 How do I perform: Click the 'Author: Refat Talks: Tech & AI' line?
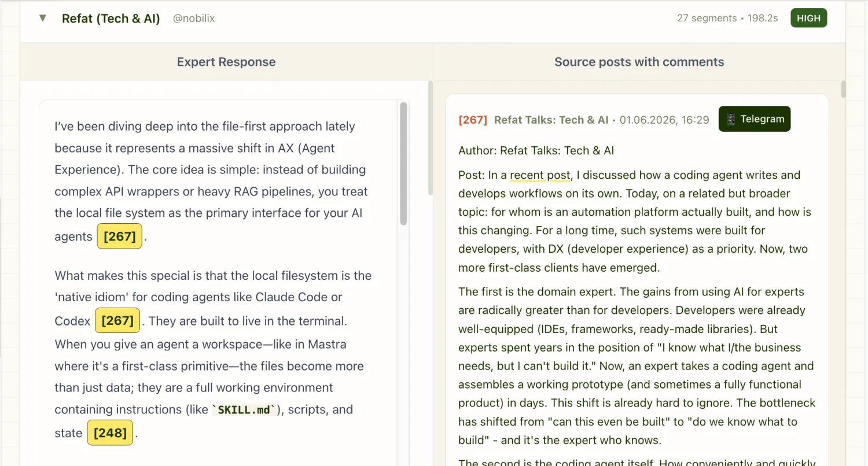536,151
